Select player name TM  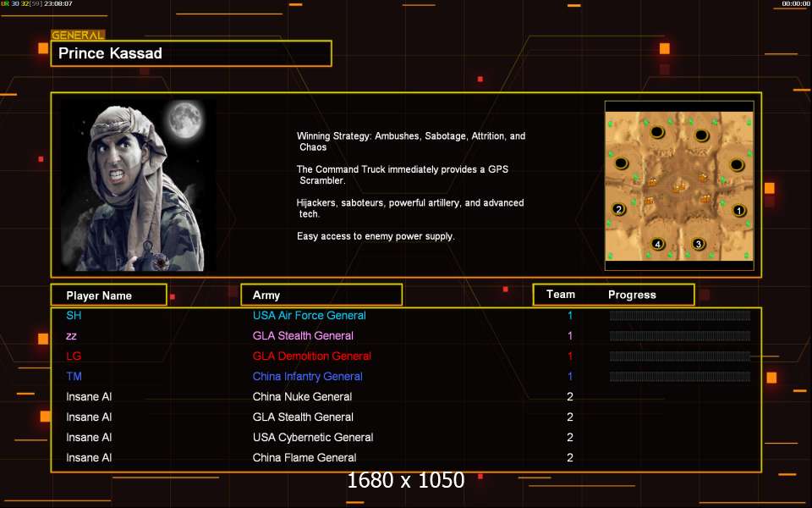(x=74, y=376)
